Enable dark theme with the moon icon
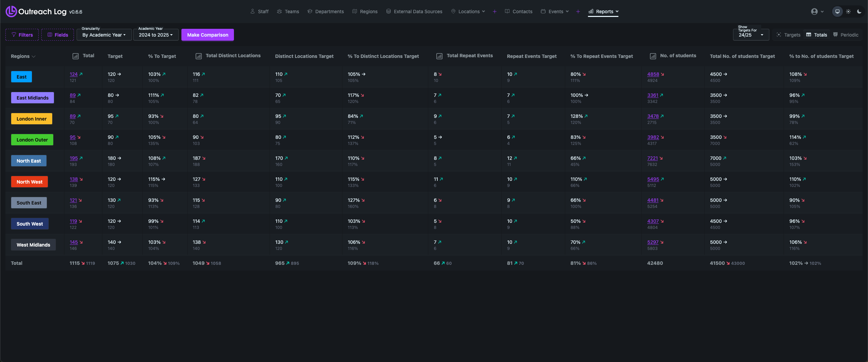Image resolution: width=868 pixels, height=362 pixels. (859, 12)
